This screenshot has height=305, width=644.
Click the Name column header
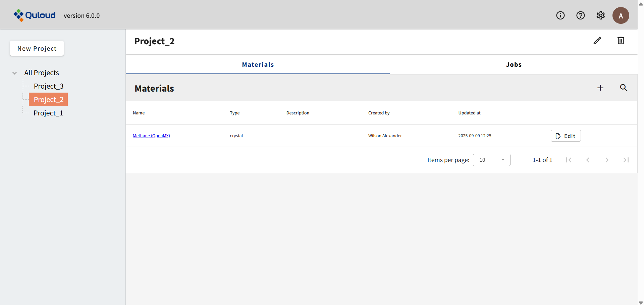[x=139, y=113]
